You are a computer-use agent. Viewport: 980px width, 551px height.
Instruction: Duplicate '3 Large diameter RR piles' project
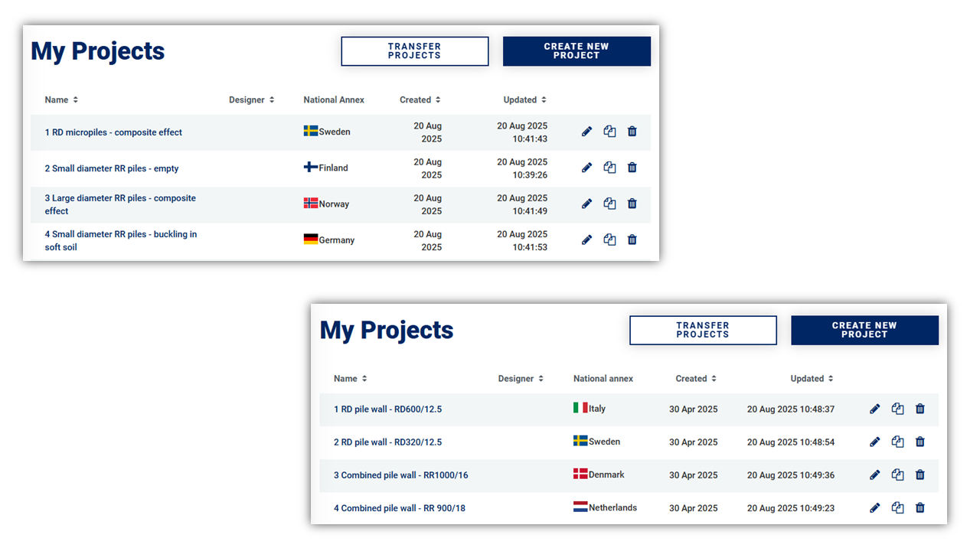(x=609, y=204)
